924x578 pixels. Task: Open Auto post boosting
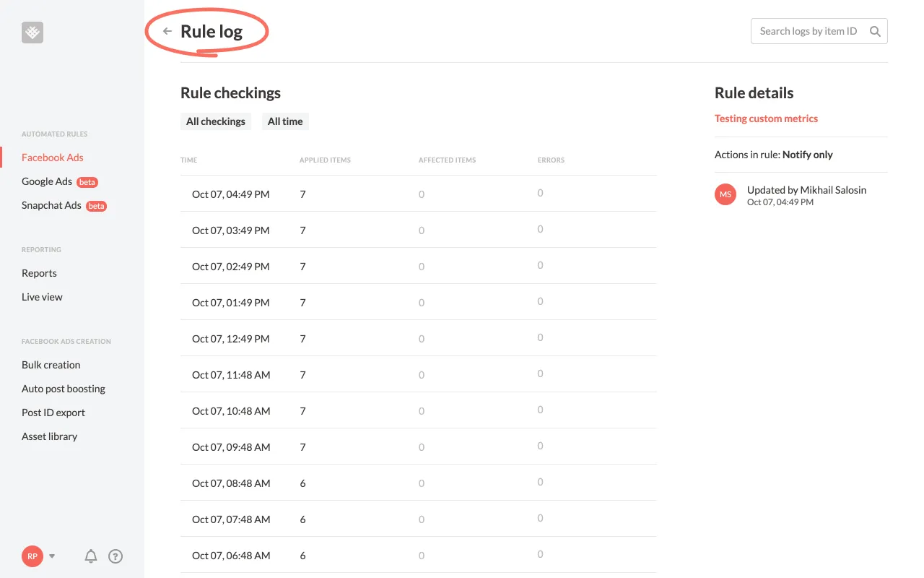point(63,388)
